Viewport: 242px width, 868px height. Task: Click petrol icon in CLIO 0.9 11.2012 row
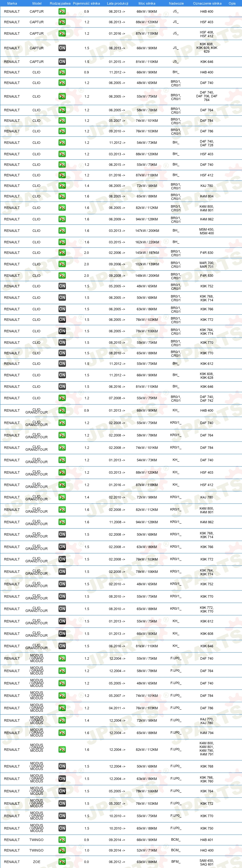click(x=62, y=72)
